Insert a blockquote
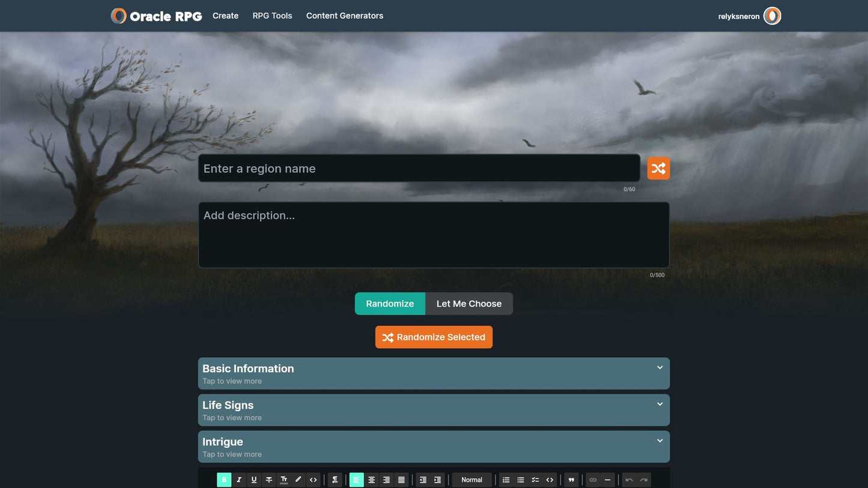 (x=571, y=480)
